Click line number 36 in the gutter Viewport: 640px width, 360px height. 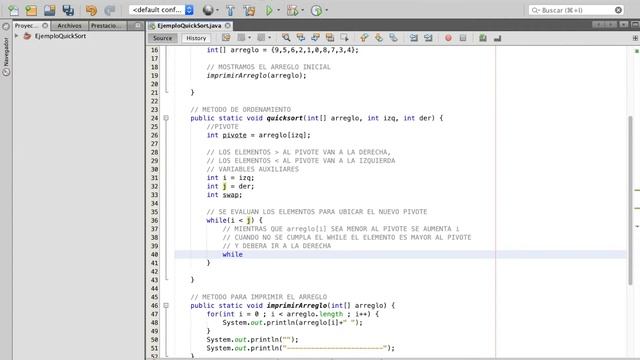pyautogui.click(x=154, y=220)
